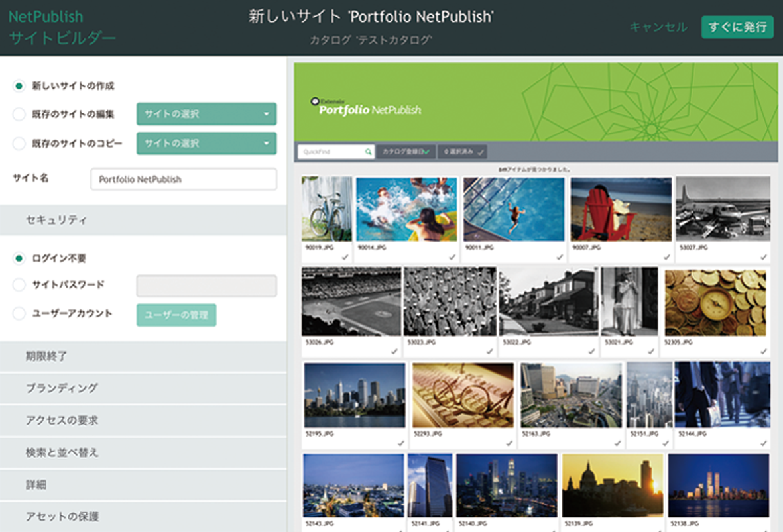
Task: Expand the アクセスの要求 section
Action: [x=143, y=421]
